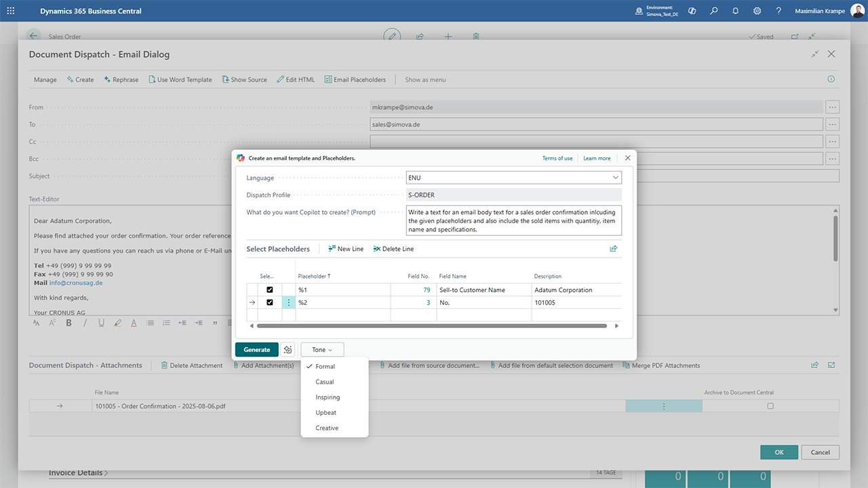The width and height of the screenshot is (868, 488).
Task: Uncheck the %2 placeholder checkbox
Action: point(270,302)
